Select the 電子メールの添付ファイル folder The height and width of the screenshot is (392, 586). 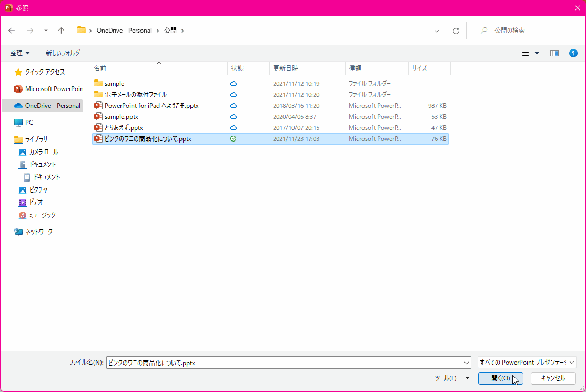[x=270, y=95]
